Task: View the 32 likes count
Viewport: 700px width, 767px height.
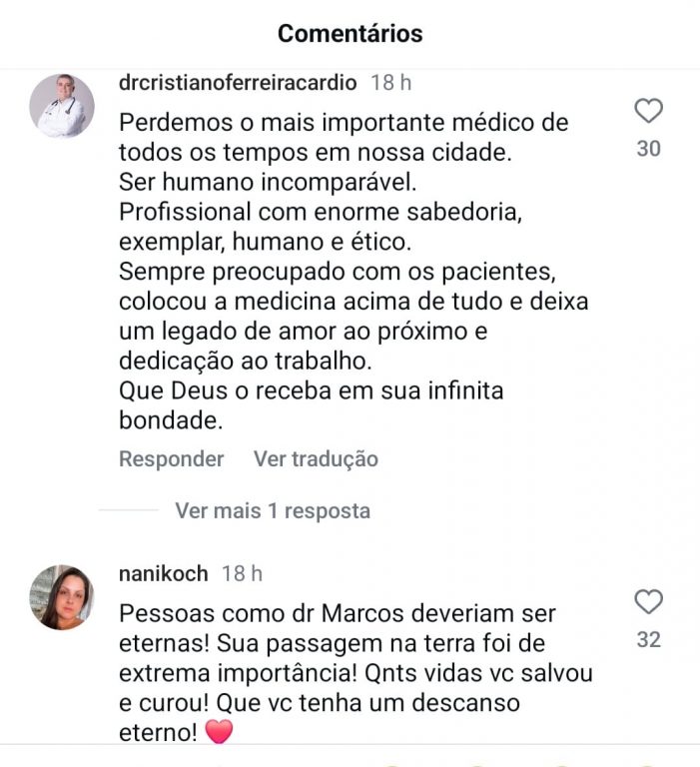Action: point(649,639)
